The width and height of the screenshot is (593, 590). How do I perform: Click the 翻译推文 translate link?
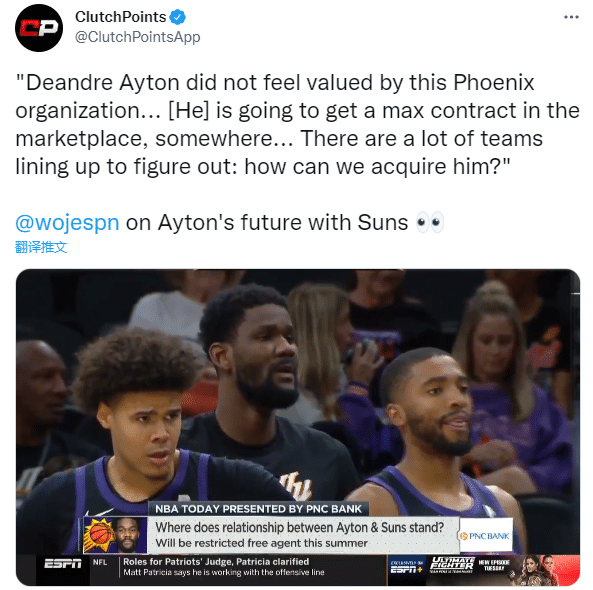click(x=41, y=247)
